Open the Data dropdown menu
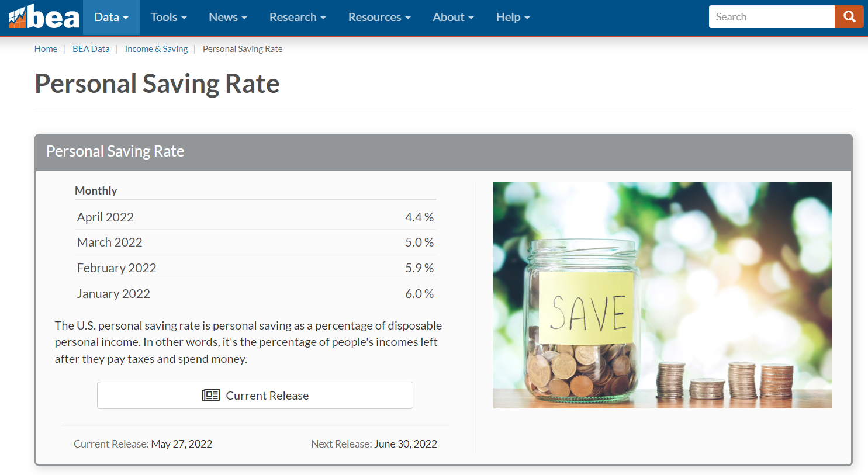868x475 pixels. [111, 18]
